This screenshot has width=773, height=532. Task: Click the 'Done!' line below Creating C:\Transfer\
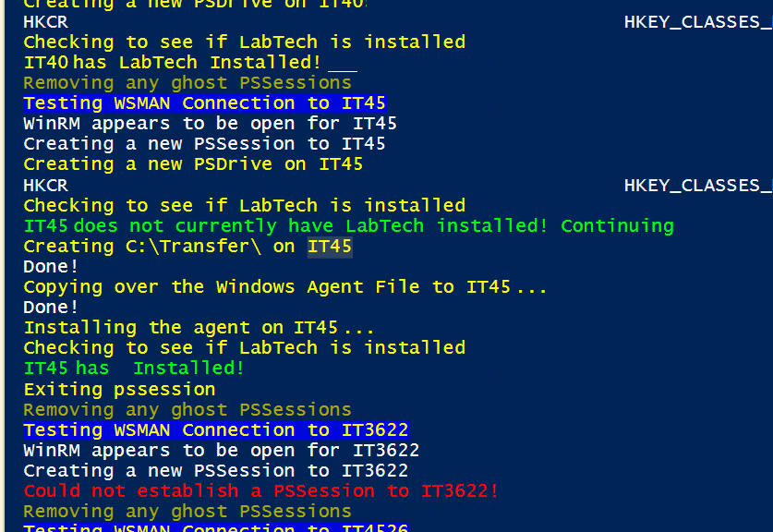click(x=51, y=267)
